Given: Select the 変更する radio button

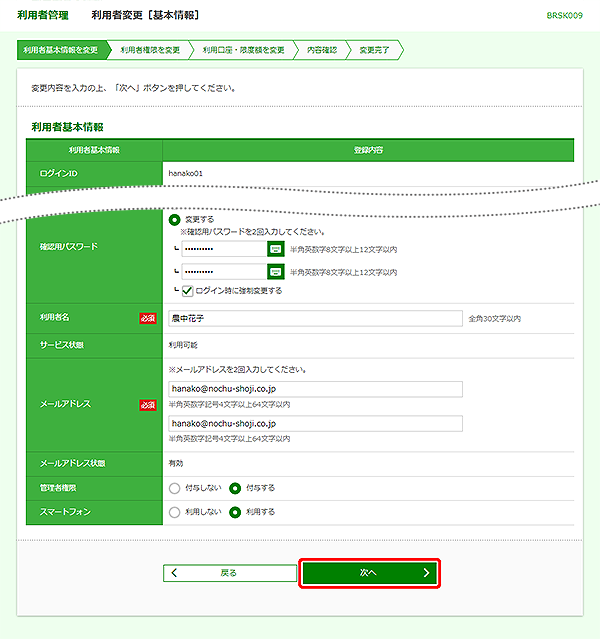Looking at the screenshot, I should click(x=174, y=220).
